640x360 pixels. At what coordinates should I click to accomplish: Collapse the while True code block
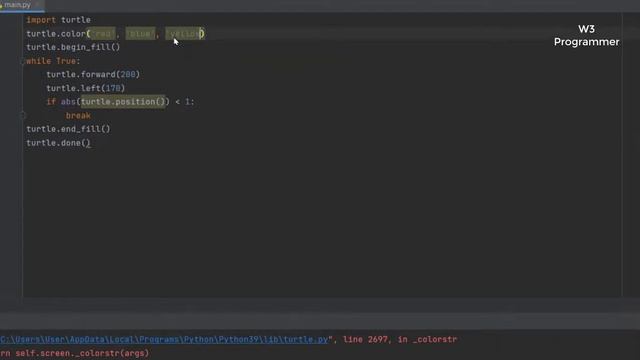pos(23,61)
